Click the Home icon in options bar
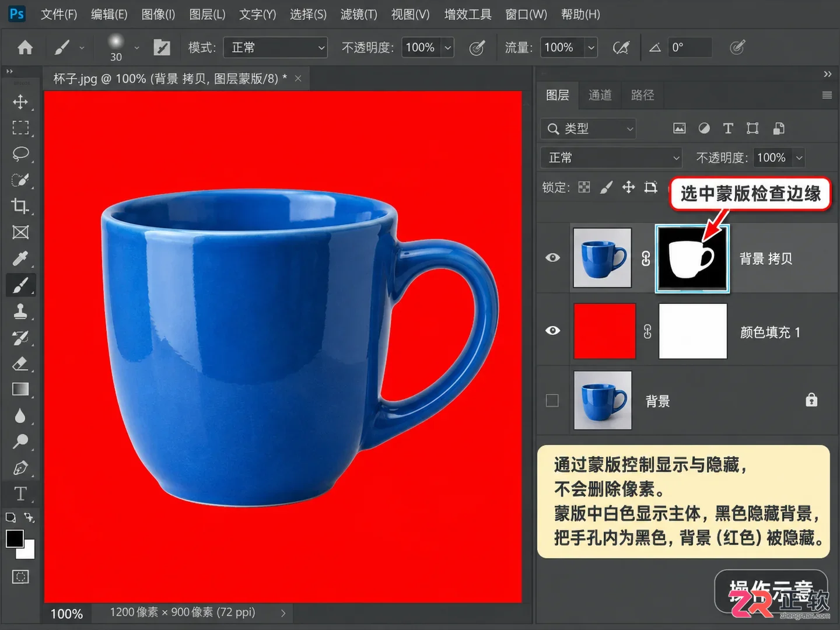Screen dimensions: 840x630 coord(25,47)
